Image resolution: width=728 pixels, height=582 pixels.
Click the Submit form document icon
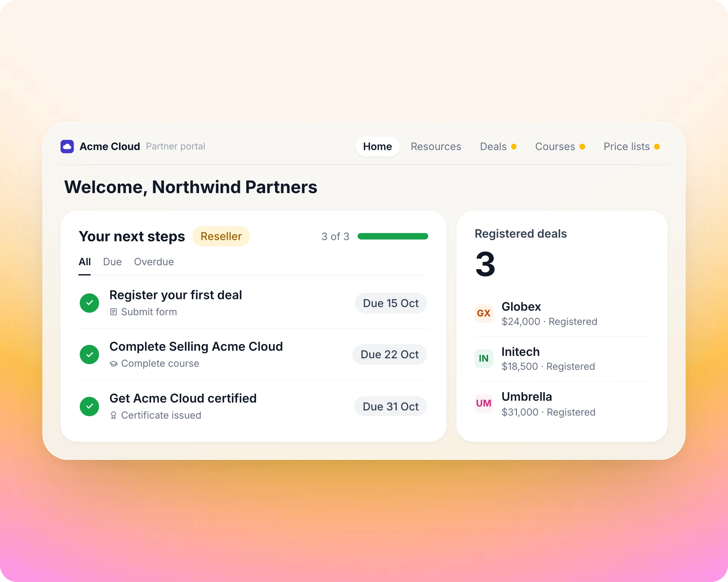[x=113, y=312]
